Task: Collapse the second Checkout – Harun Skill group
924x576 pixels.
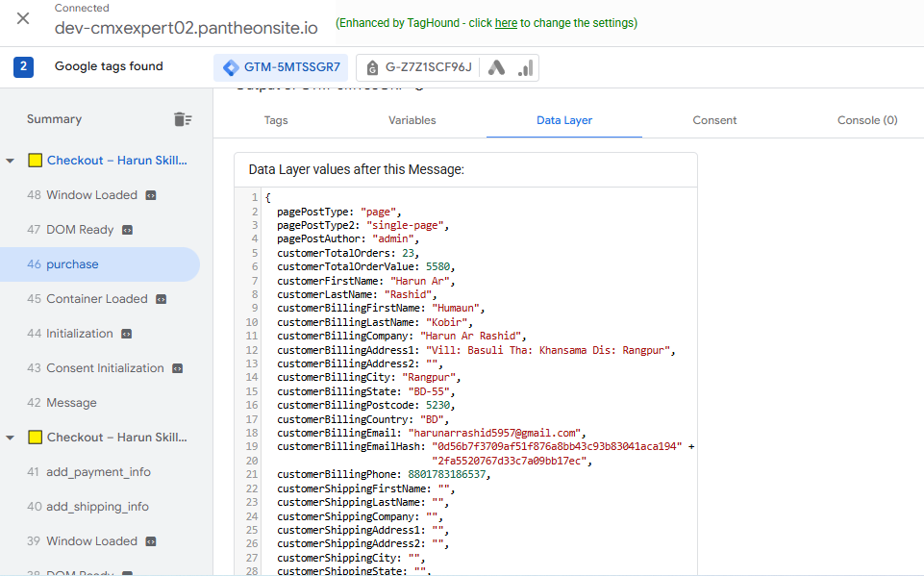Action: click(10, 438)
